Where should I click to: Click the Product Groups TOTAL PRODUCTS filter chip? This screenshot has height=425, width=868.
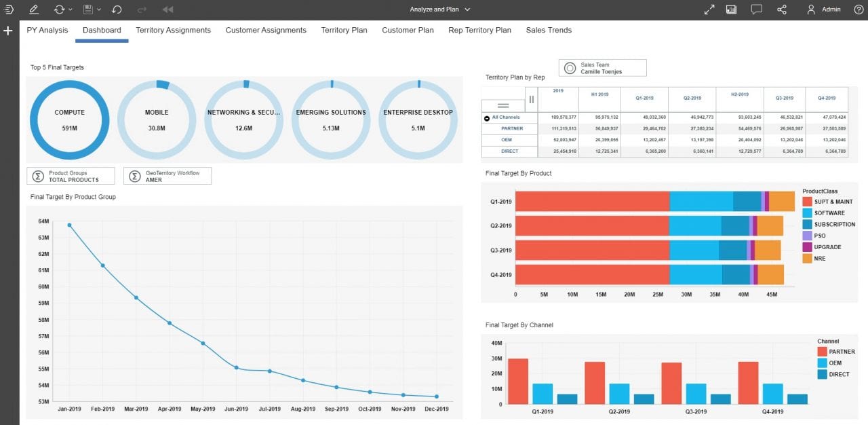click(x=70, y=175)
